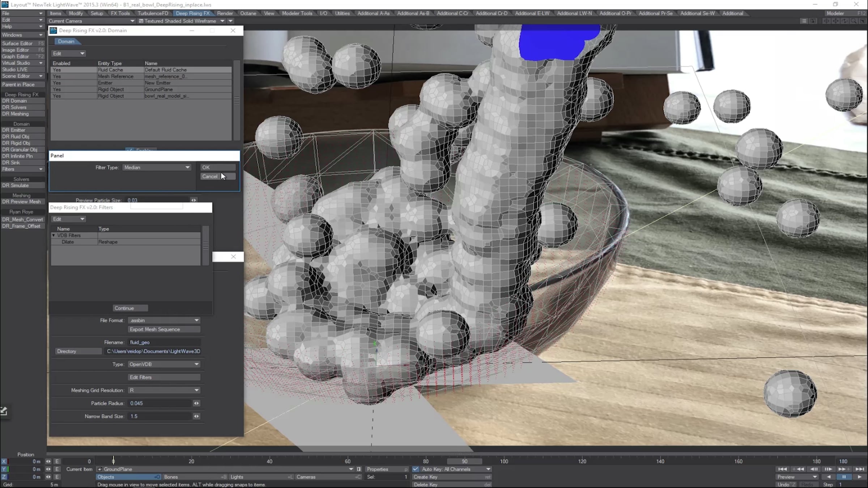868x488 pixels.
Task: Click the viewport rotate icon
Action: [844, 21]
